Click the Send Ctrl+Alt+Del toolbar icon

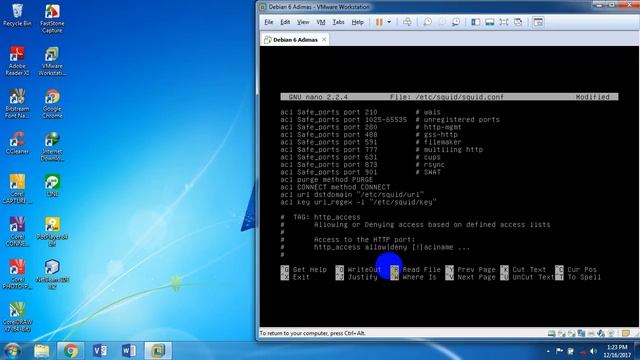click(407, 22)
